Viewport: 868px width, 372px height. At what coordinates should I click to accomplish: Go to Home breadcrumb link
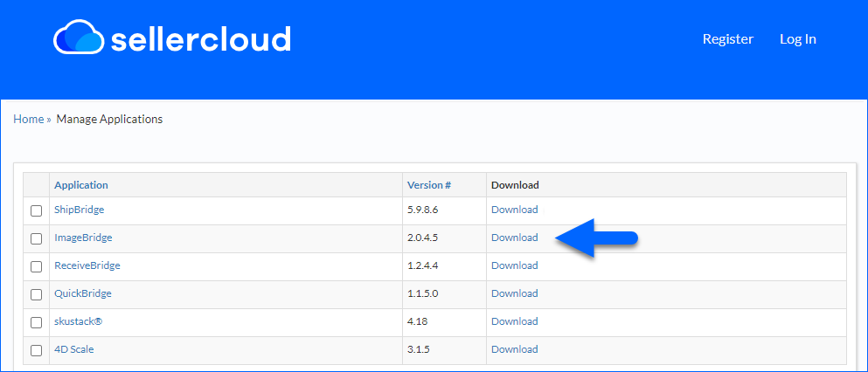[x=29, y=119]
